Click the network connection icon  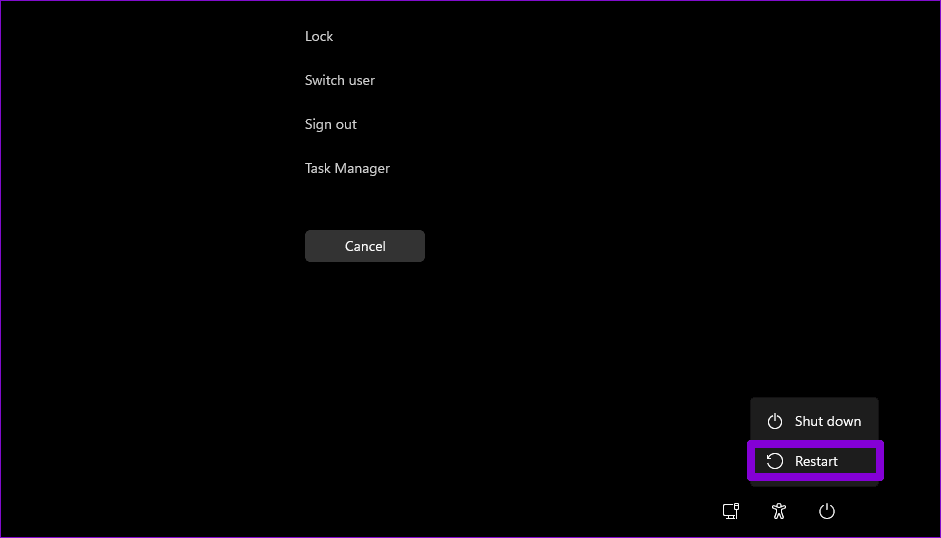pyautogui.click(x=731, y=511)
